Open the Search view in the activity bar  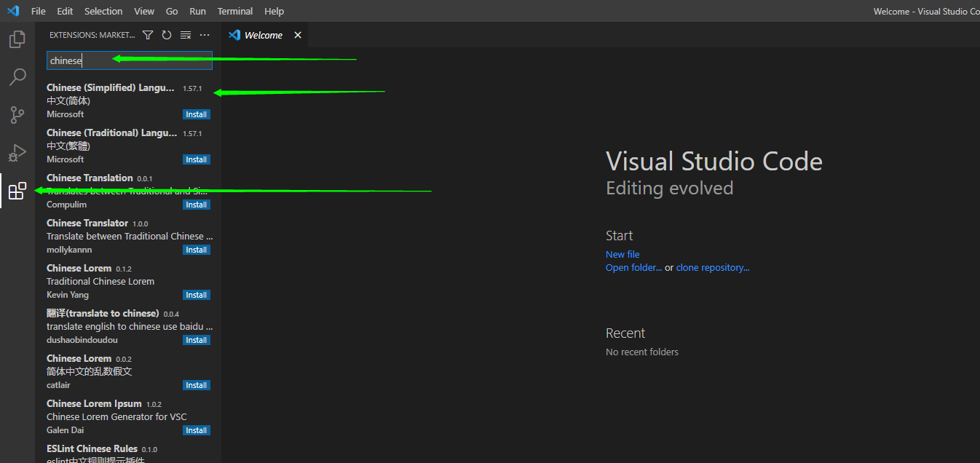tap(17, 77)
